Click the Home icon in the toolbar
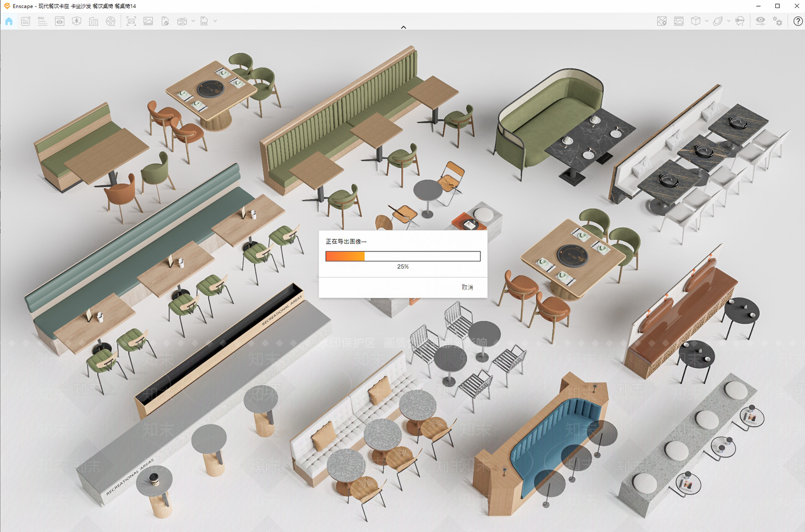The width and height of the screenshot is (805, 532). (x=9, y=21)
